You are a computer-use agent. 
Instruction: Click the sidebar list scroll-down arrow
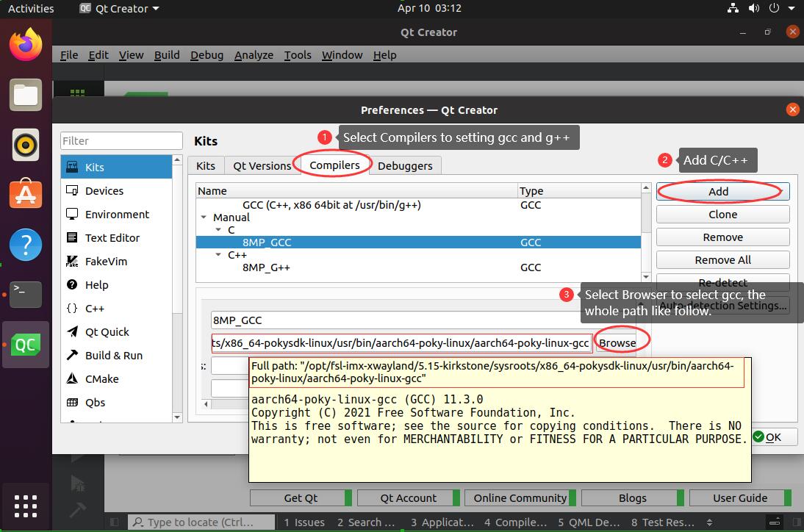(x=177, y=417)
